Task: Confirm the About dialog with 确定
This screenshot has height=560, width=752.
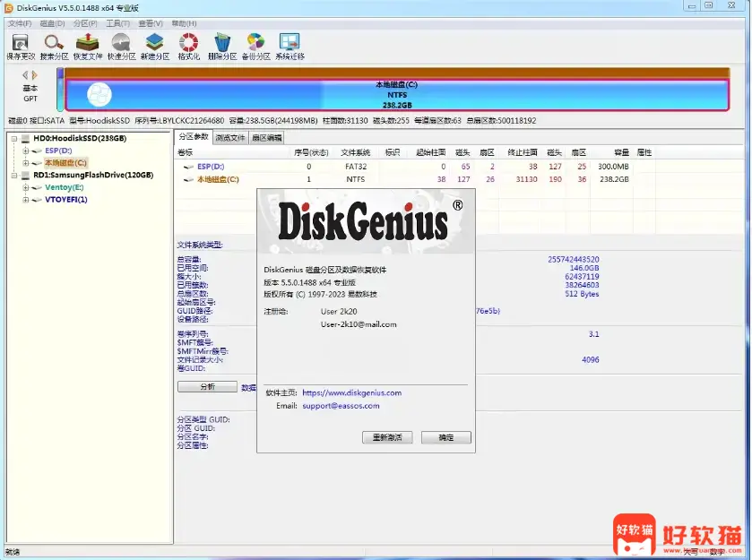Action: tap(446, 437)
